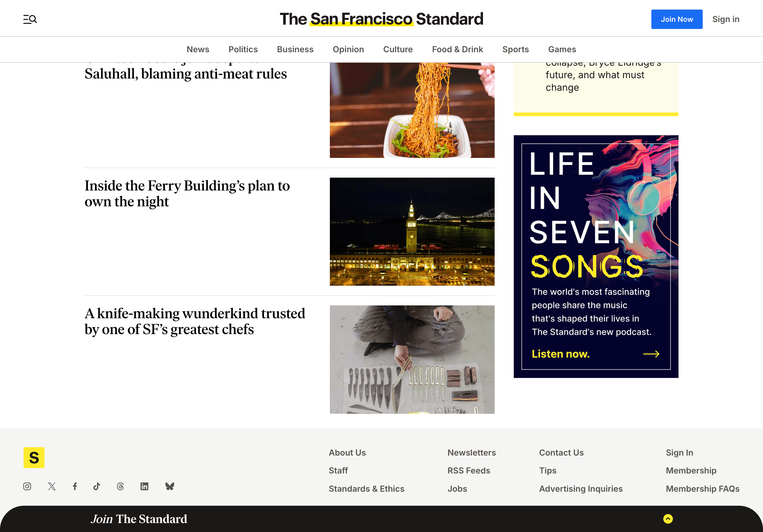The height and width of the screenshot is (532, 763).
Task: Click the knife-making wunderkind article photo
Action: click(412, 359)
